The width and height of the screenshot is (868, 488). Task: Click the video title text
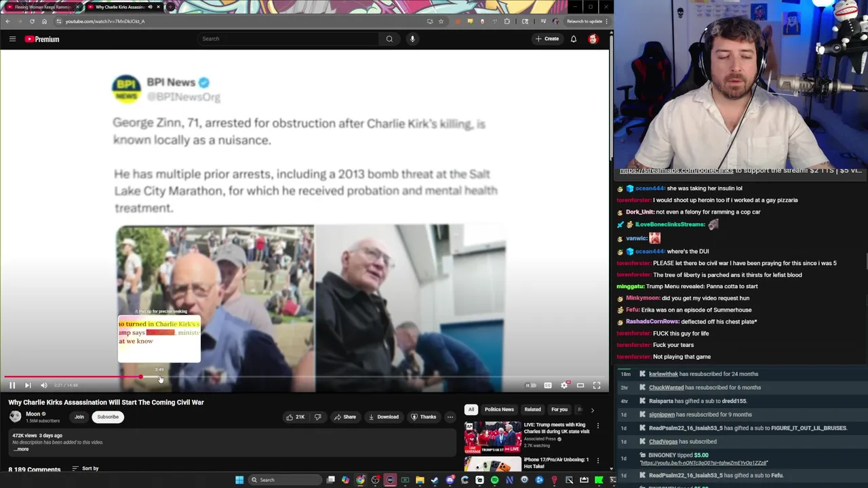coord(106,403)
